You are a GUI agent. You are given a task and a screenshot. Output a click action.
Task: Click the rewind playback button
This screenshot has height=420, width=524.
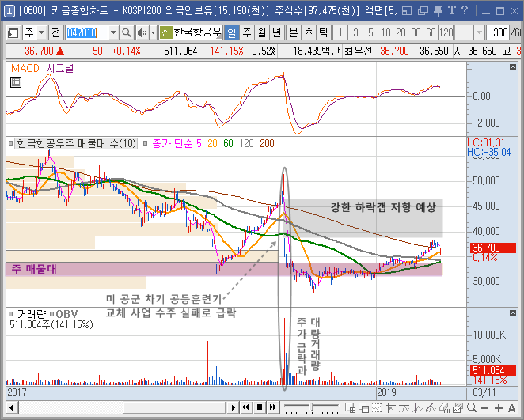(246, 407)
